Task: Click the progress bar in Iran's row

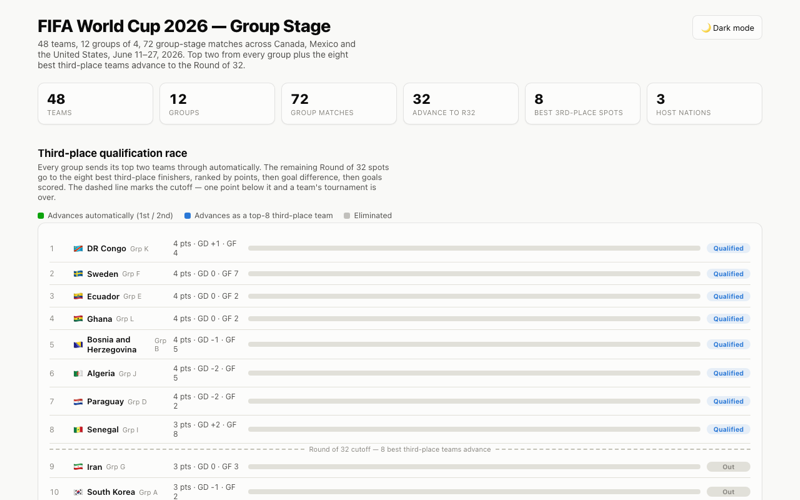Action: (x=474, y=467)
